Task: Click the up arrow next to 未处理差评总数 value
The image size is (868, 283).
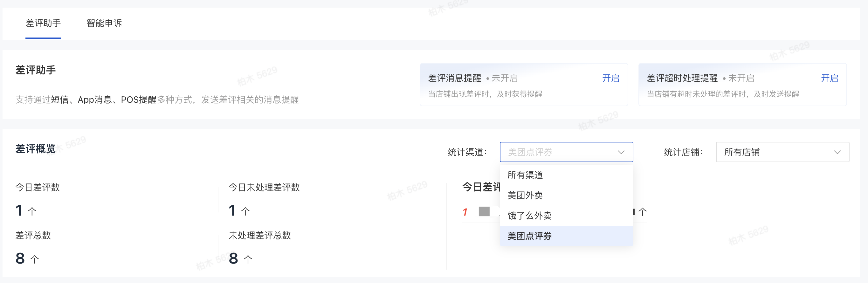Action: coord(248,259)
